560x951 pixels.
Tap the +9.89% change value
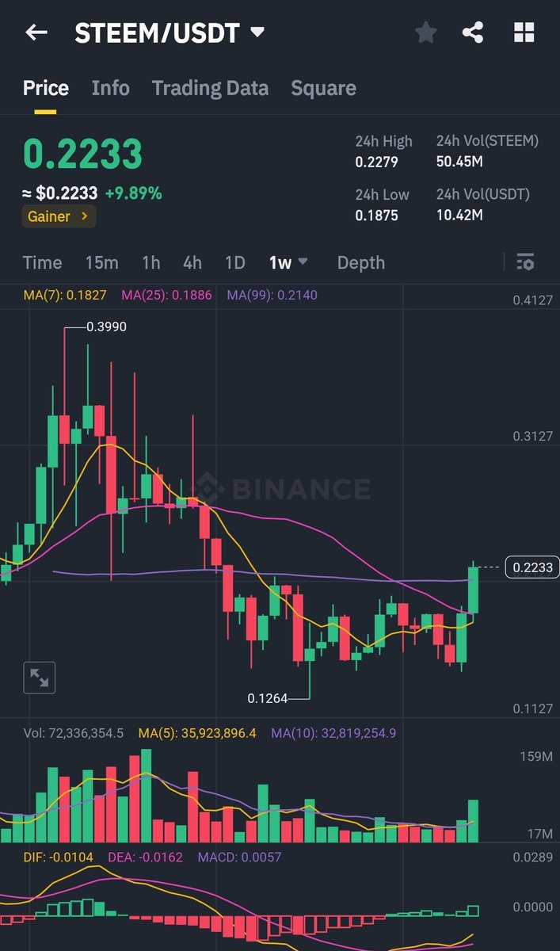coord(134,193)
